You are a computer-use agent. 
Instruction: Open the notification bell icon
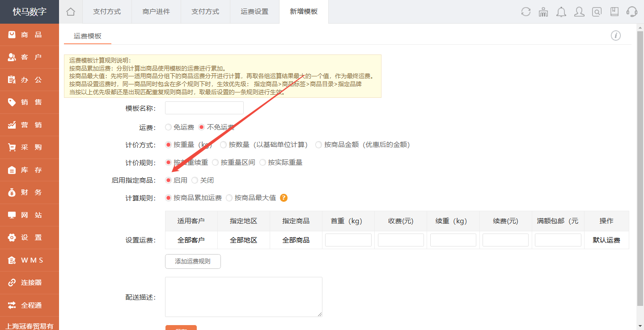561,12
